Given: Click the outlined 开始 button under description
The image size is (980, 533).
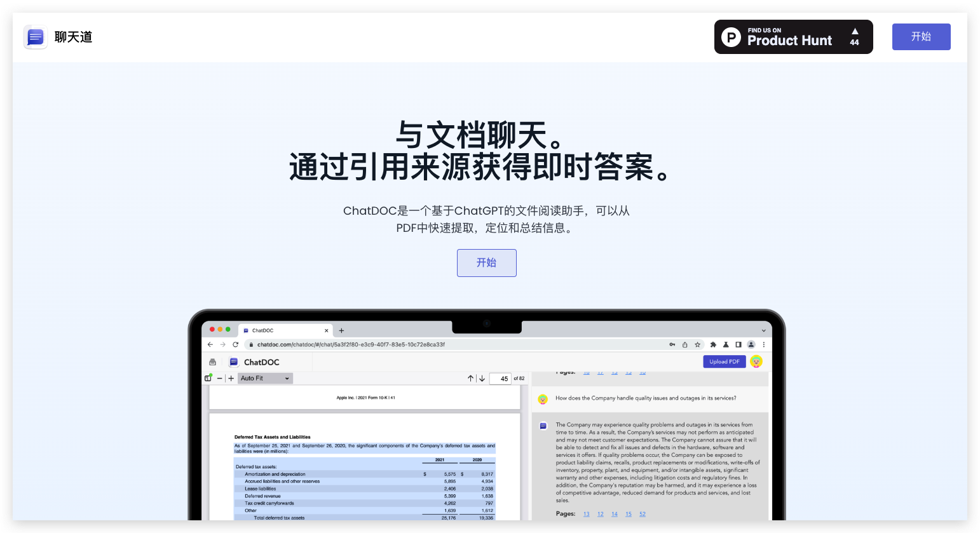Looking at the screenshot, I should coord(486,263).
